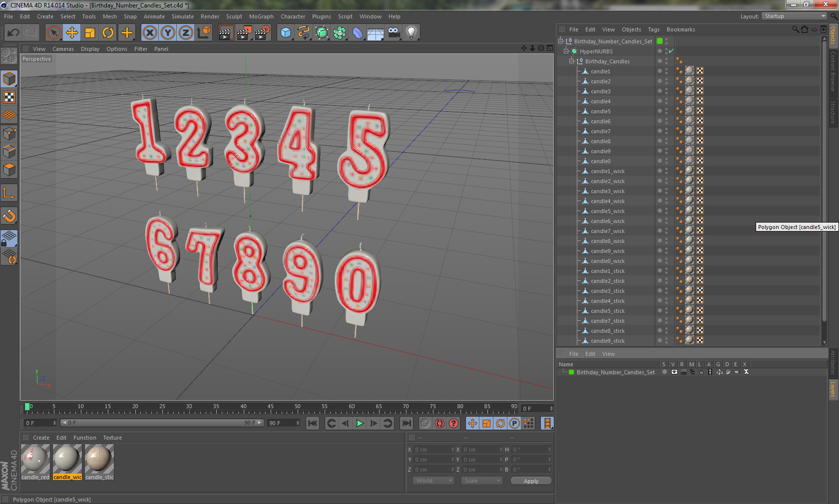
Task: Open the Scale mode dropdown
Action: click(x=481, y=481)
